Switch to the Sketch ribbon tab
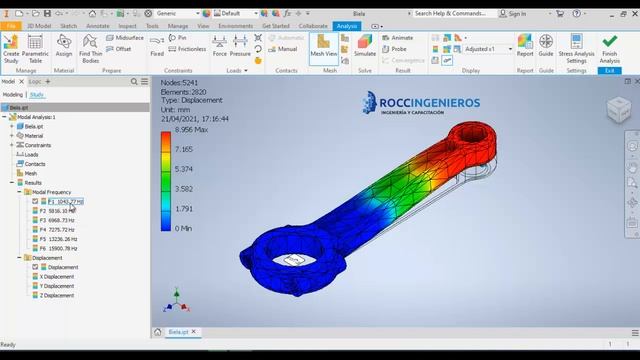The image size is (640, 360). click(69, 26)
